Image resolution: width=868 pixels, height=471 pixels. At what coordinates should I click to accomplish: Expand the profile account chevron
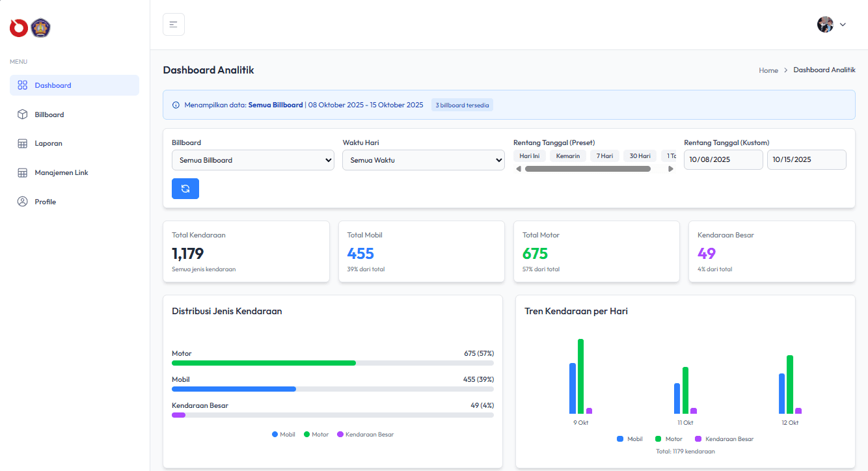(843, 24)
